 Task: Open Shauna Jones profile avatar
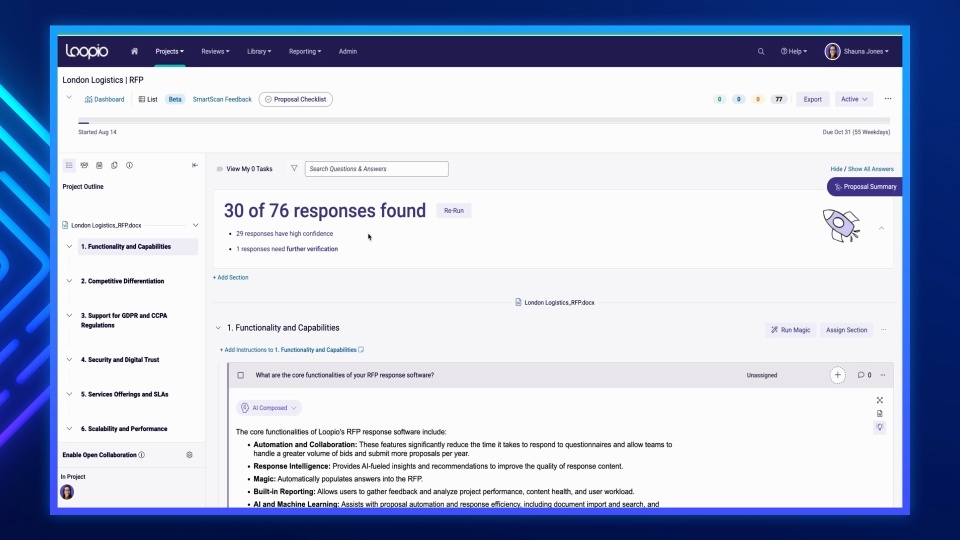832,51
